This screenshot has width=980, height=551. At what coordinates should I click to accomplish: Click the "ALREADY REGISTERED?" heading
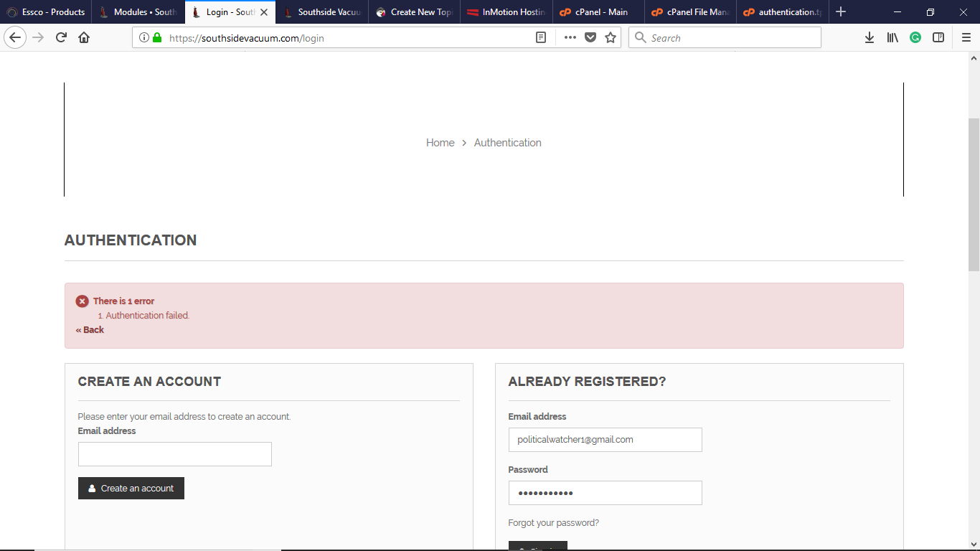[588, 382]
